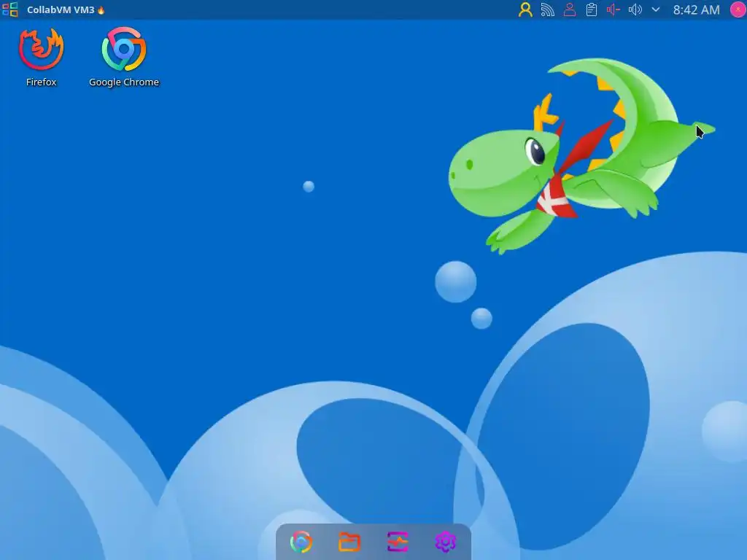The image size is (747, 560).
Task: Open the network feed tray icon
Action: [x=547, y=10]
